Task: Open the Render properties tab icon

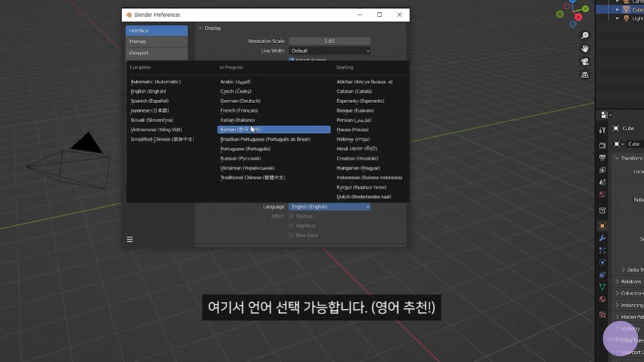Action: (602, 146)
